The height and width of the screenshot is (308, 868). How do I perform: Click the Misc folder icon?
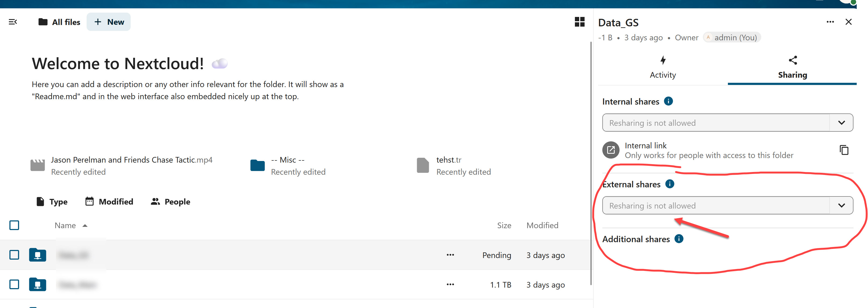click(x=257, y=166)
